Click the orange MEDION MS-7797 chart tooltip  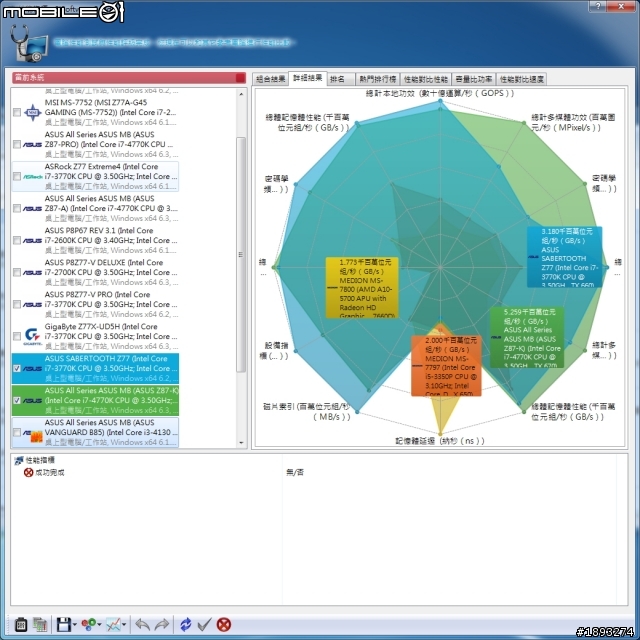pos(446,366)
